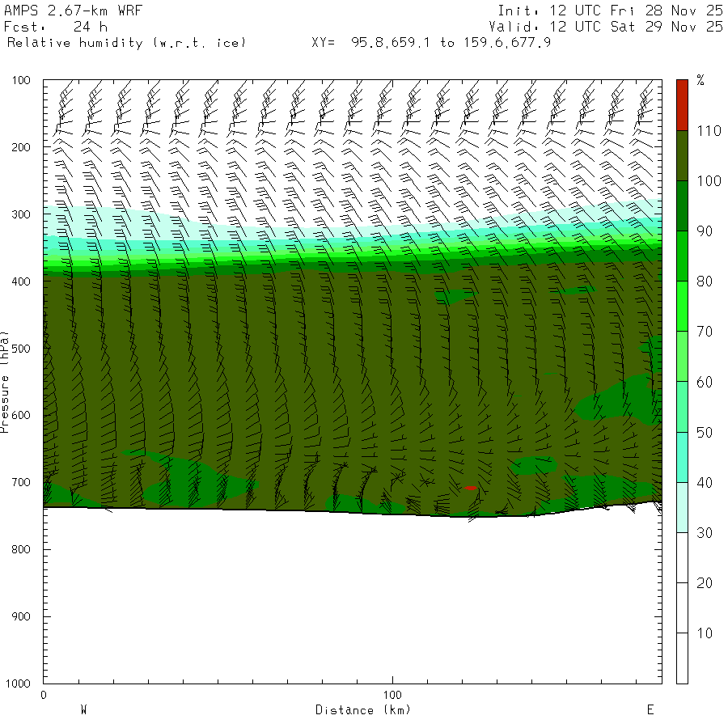
Task: Click the colorbar value label 10
Action: click(x=705, y=633)
